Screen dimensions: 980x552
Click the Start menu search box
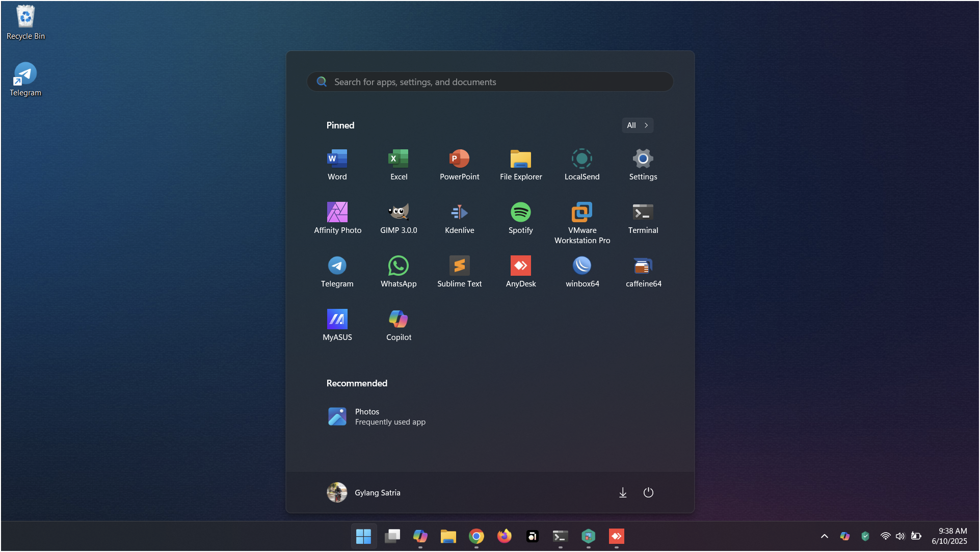(490, 82)
